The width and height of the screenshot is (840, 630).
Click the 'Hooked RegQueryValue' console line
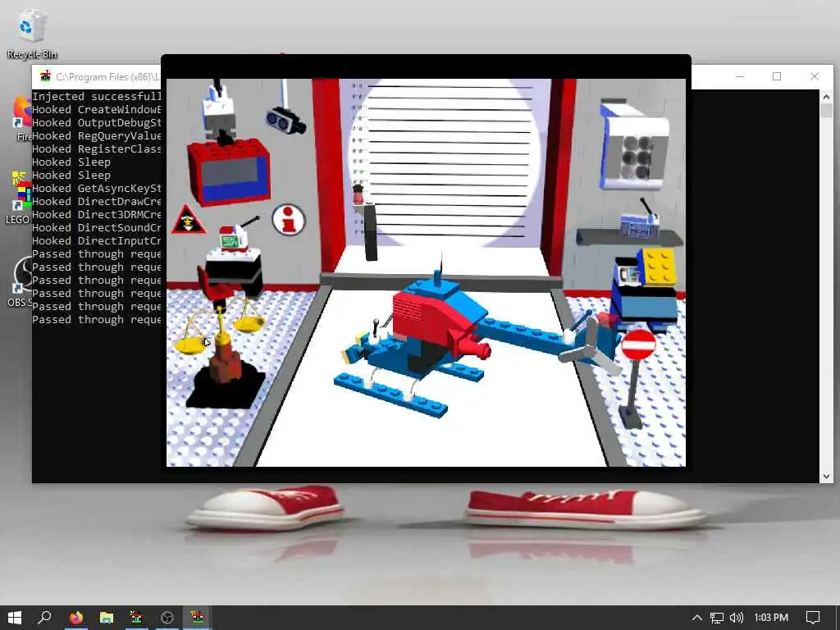pyautogui.click(x=97, y=135)
